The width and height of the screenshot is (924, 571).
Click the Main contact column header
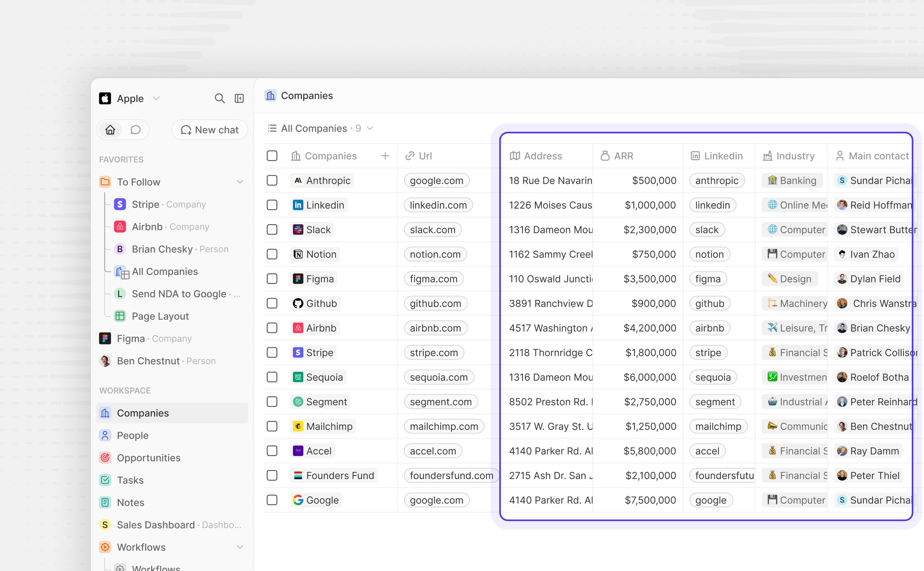(x=872, y=156)
